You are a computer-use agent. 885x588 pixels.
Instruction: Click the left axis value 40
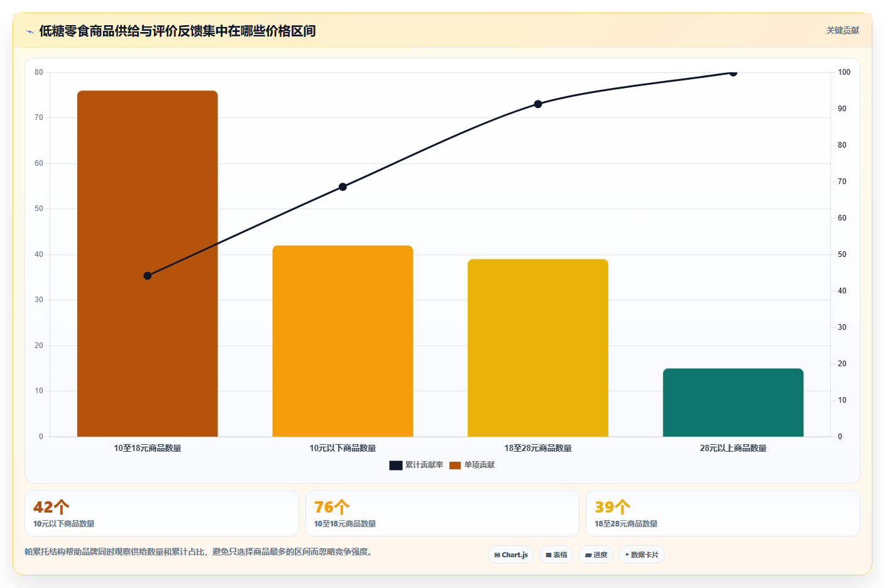(x=39, y=255)
